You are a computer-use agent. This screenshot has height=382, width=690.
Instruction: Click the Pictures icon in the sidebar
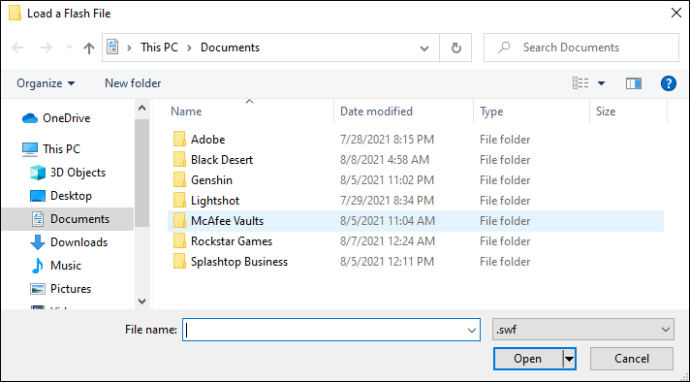click(x=37, y=289)
